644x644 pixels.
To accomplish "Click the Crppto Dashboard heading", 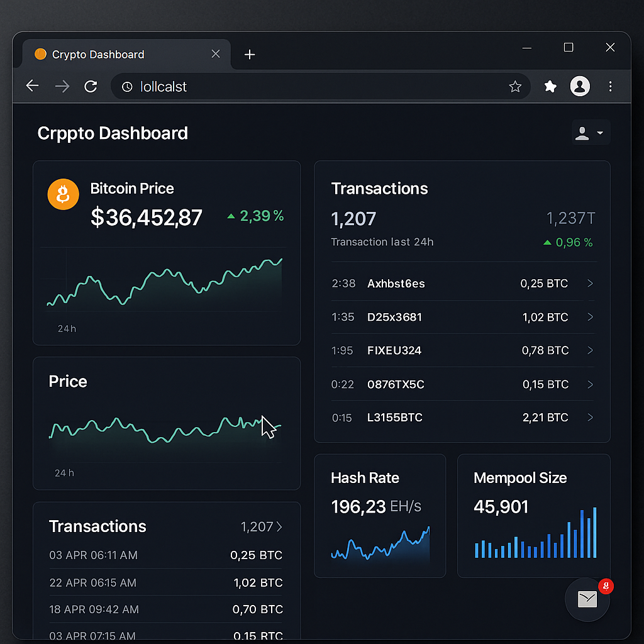I will coord(113,133).
